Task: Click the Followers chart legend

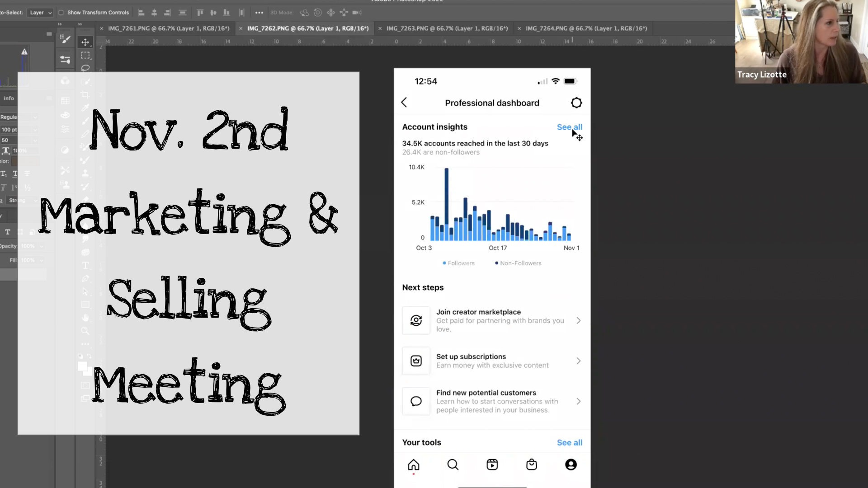Action: [x=458, y=263]
